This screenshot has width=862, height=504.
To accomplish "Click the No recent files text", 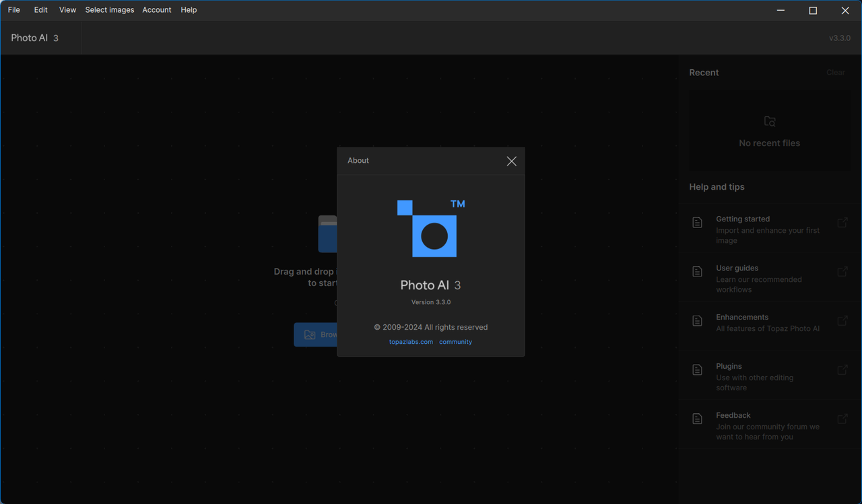I will tap(770, 143).
